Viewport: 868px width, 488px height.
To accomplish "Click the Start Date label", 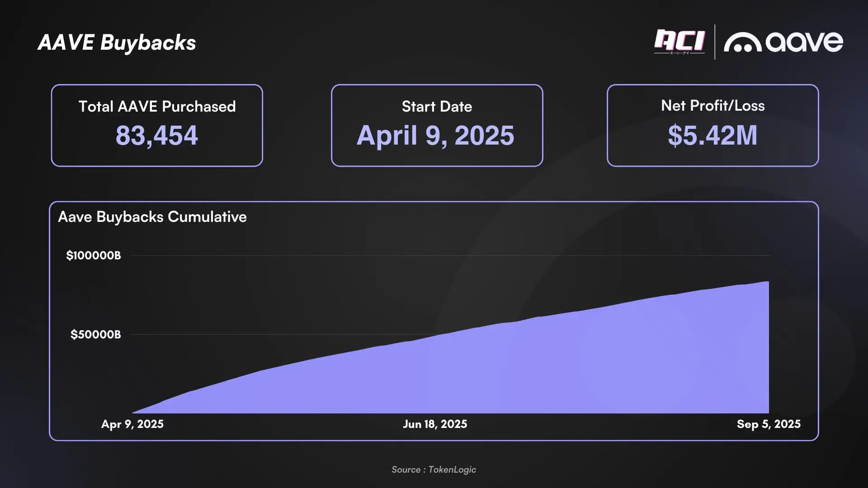I will coord(437,106).
